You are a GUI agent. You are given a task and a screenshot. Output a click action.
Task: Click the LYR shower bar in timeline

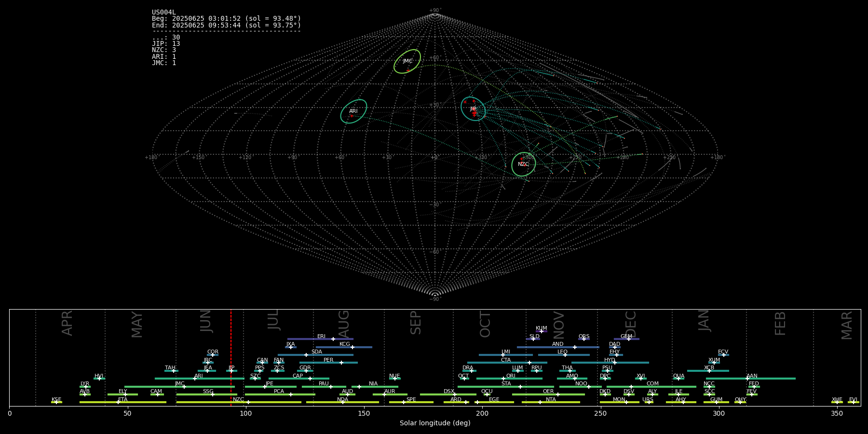pyautogui.click(x=85, y=387)
